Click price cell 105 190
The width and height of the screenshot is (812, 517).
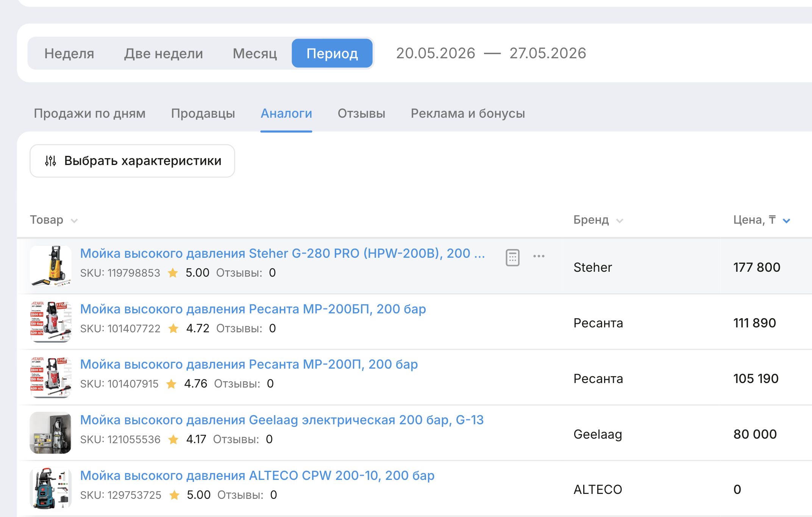click(756, 378)
